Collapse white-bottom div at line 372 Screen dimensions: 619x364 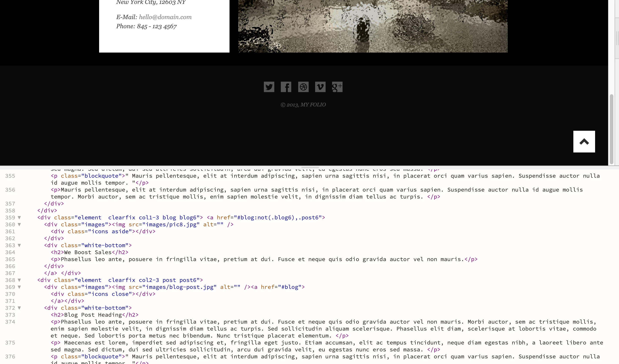(x=19, y=308)
